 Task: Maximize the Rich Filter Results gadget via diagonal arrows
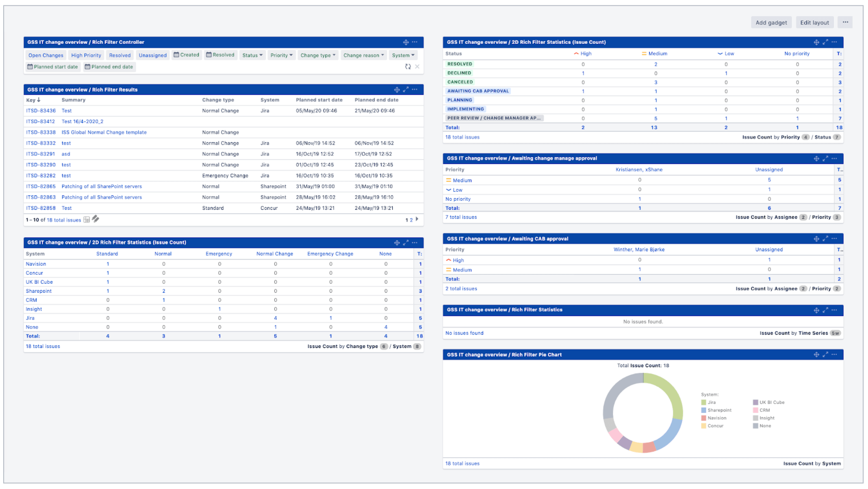tap(406, 89)
